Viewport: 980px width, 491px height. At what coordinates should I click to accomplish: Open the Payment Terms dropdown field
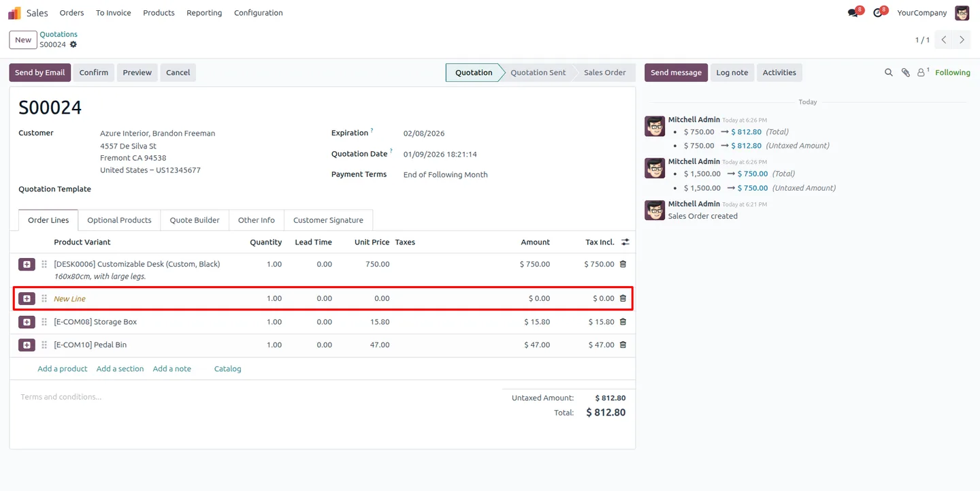pos(445,174)
